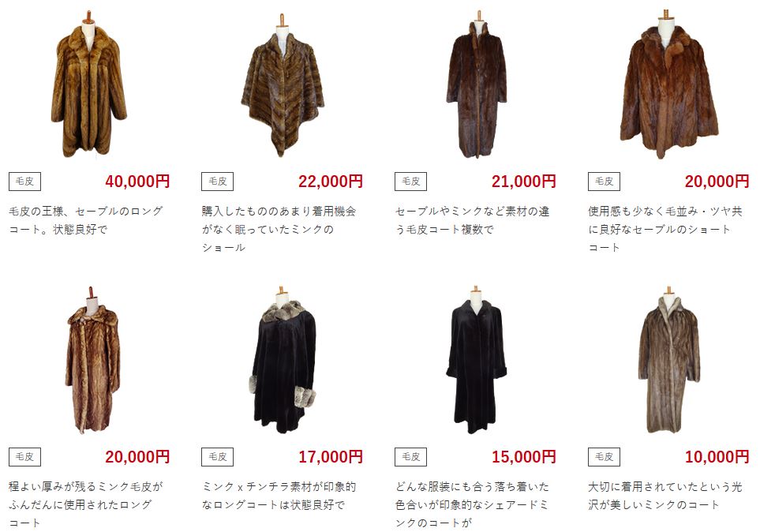Open the description 使用感も少なく毛並み・ツヤ共に良好
The image size is (760, 532).
[665, 230]
